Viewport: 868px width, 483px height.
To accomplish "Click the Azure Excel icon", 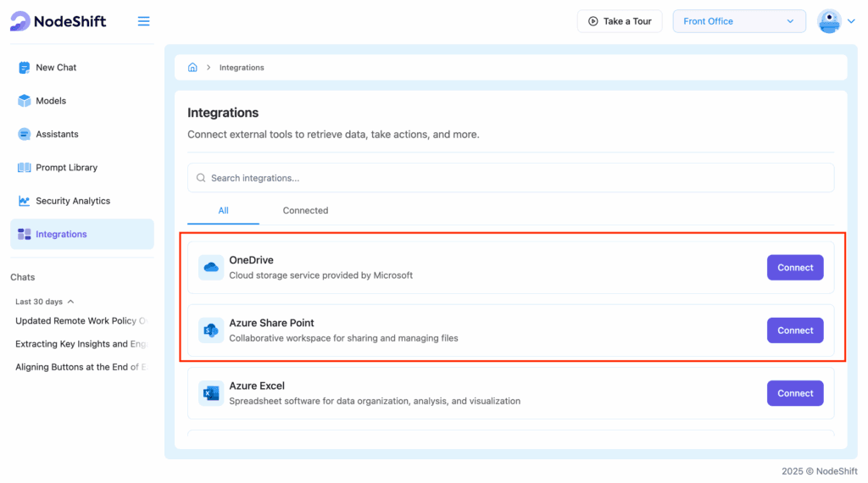I will 210,393.
